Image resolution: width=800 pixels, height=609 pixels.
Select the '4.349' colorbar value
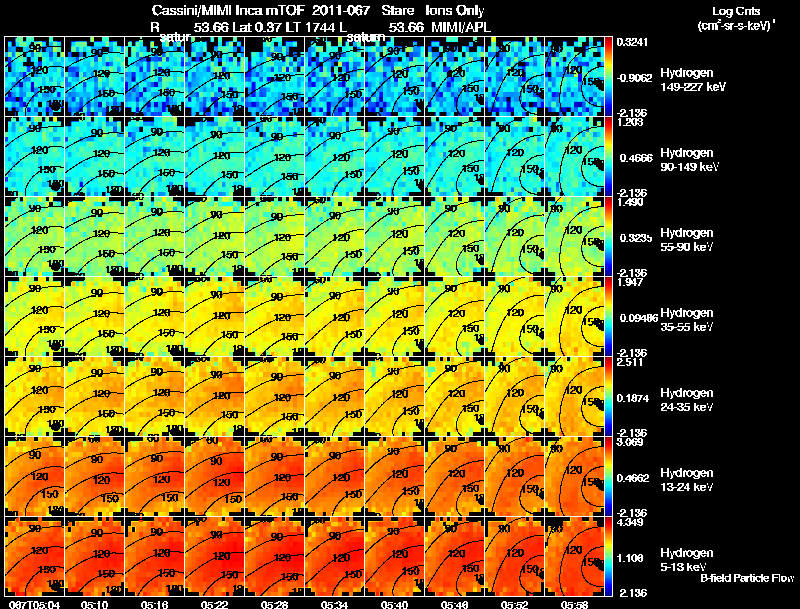pyautogui.click(x=630, y=522)
